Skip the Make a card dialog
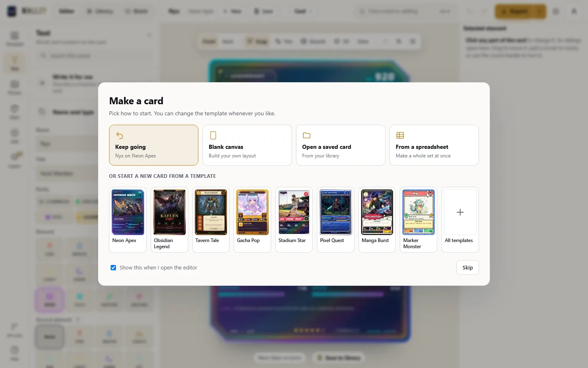The height and width of the screenshot is (368, 588). [468, 267]
